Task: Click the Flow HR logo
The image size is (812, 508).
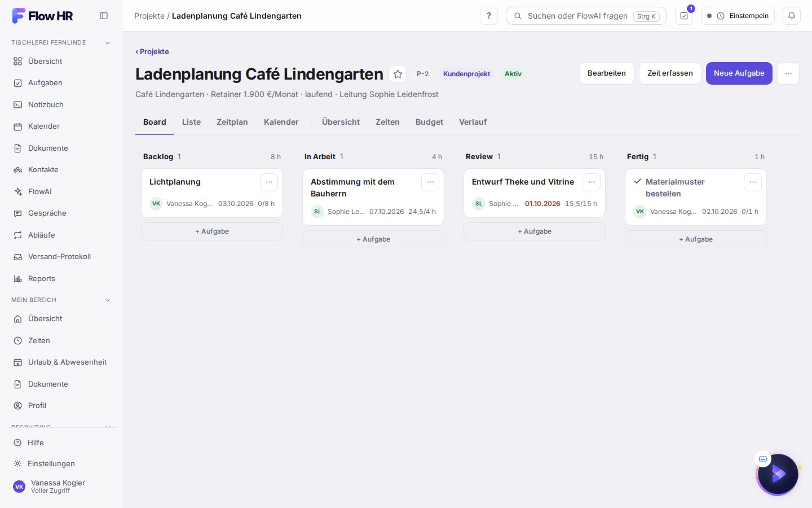Action: (43, 16)
